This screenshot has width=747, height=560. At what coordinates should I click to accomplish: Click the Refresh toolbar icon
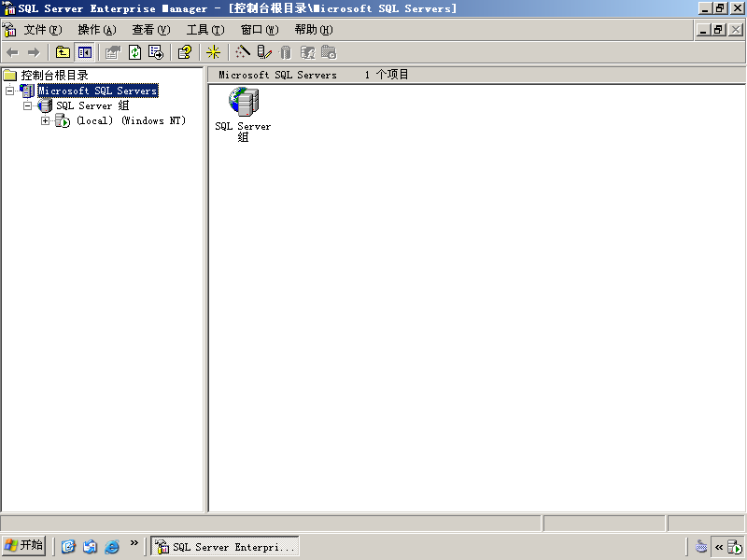tap(134, 52)
